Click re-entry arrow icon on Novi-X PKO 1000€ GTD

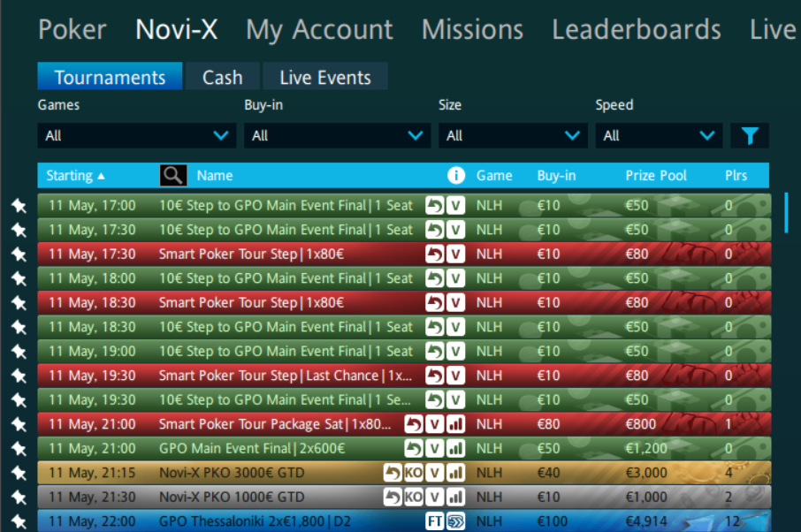[x=392, y=497]
